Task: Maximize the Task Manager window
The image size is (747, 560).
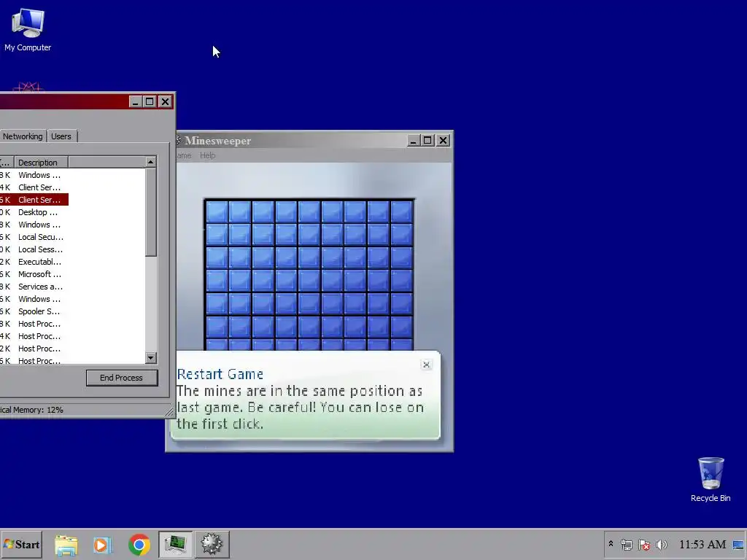Action: point(150,101)
